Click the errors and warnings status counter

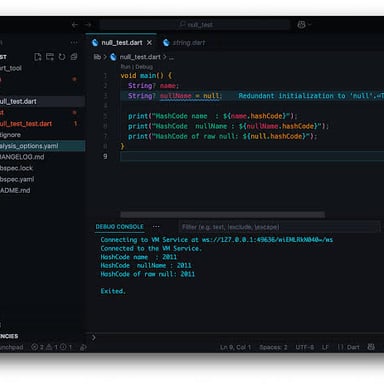52,347
